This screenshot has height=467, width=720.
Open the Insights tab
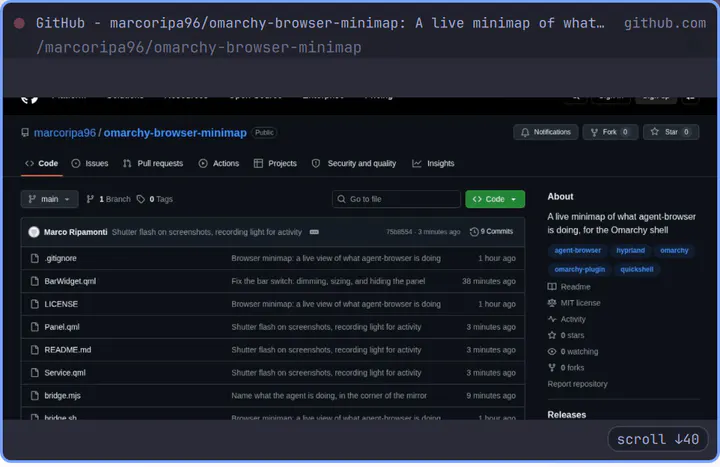coord(433,163)
